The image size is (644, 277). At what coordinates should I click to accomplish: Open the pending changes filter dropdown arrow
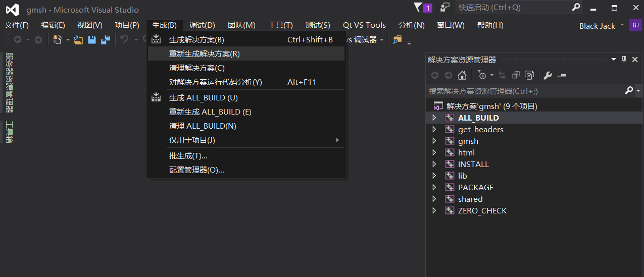[x=491, y=76]
